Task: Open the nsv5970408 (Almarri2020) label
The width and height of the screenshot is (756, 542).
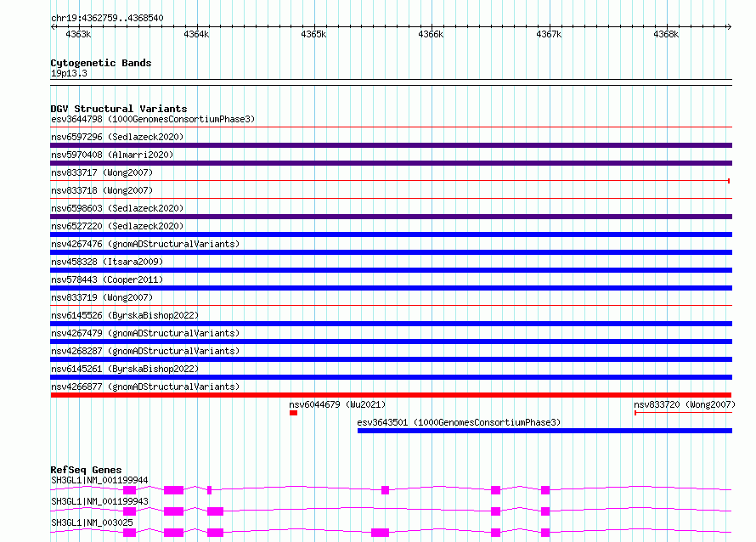Action: (x=112, y=155)
